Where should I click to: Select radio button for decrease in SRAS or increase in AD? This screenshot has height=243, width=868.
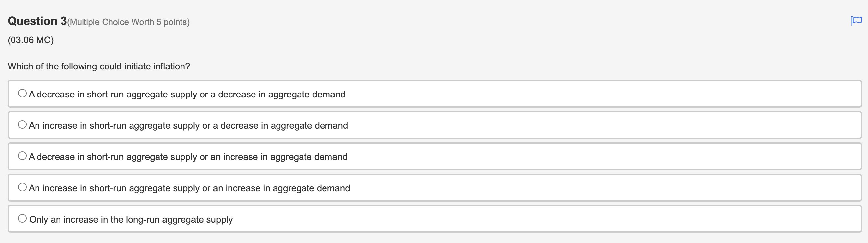22,155
